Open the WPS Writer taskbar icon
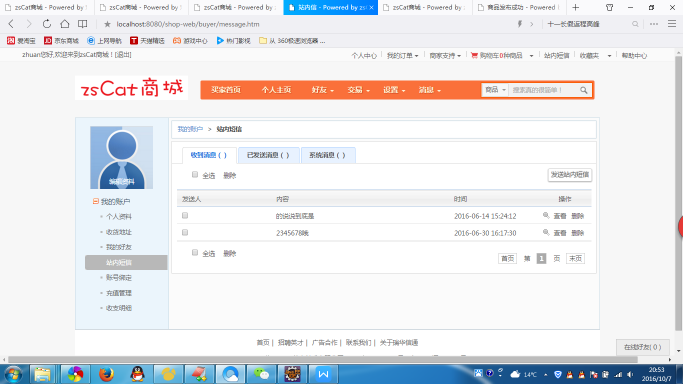Viewport: 683px width, 384px height. (x=323, y=374)
